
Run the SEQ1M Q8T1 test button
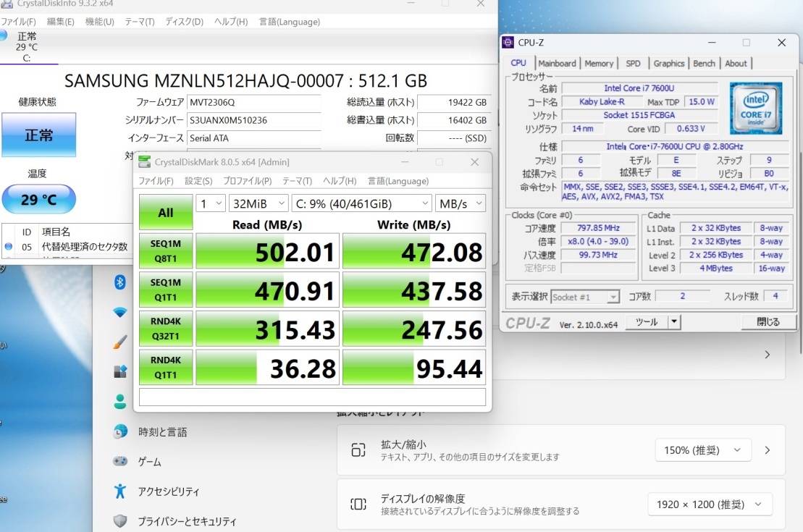click(x=165, y=251)
